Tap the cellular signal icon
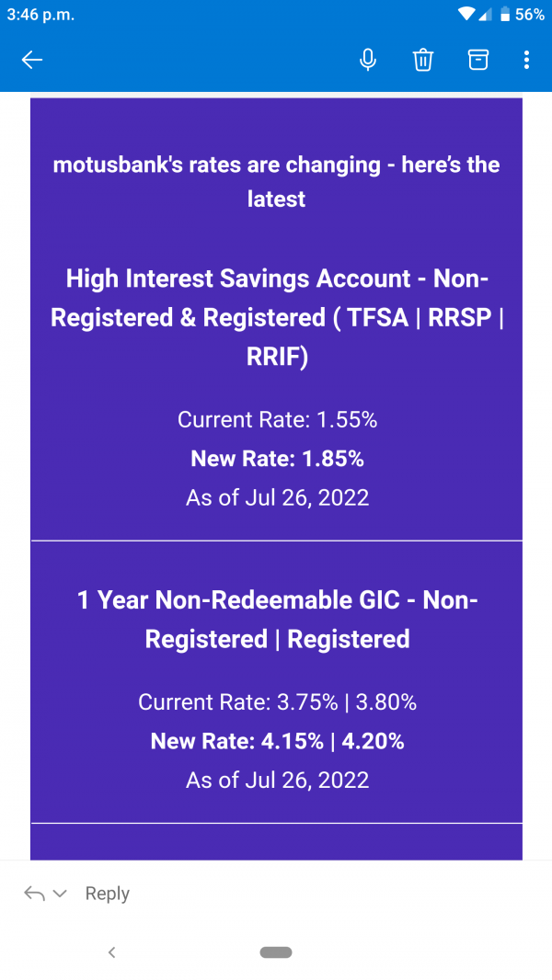The image size is (552, 980). pyautogui.click(x=486, y=15)
